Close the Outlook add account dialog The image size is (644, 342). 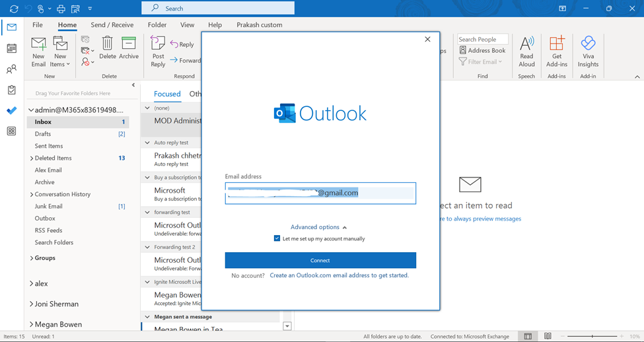[x=427, y=39]
